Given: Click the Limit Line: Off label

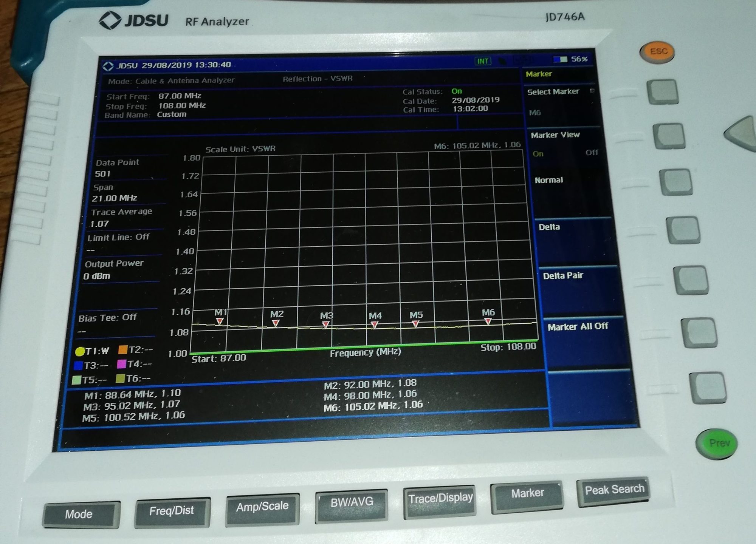Looking at the screenshot, I should click(x=118, y=238).
